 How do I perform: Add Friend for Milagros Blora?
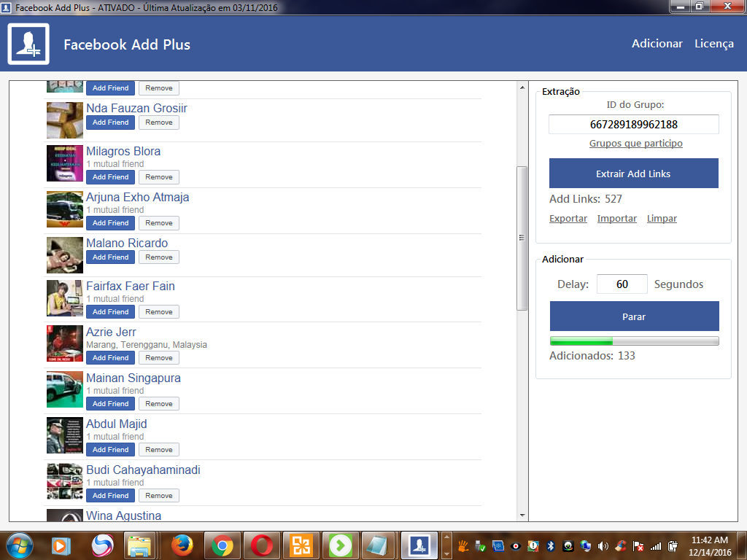click(111, 177)
